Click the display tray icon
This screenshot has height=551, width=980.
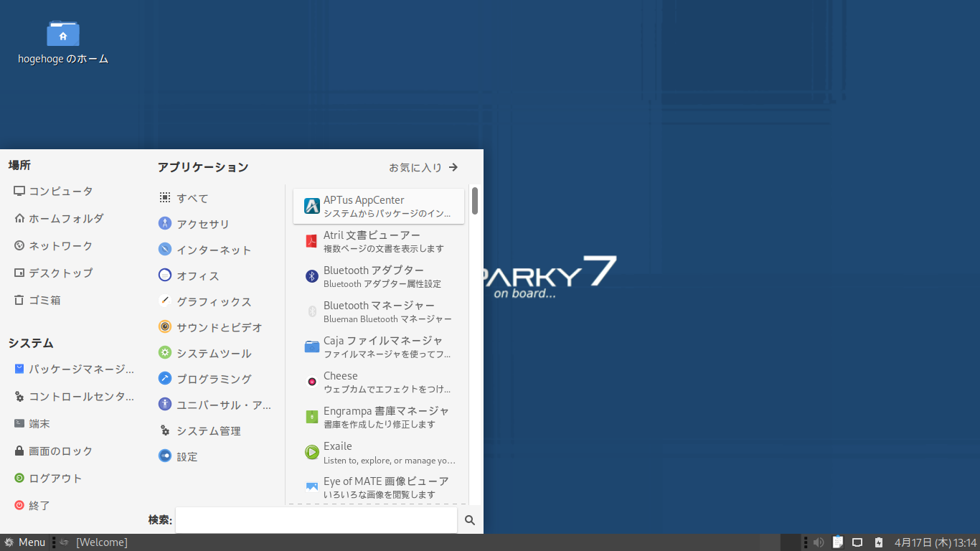tap(857, 542)
